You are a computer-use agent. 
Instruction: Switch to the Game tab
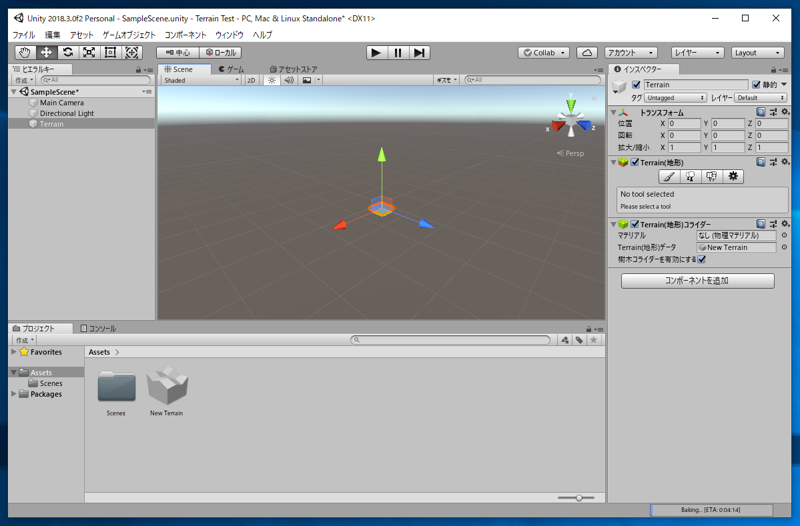(x=231, y=69)
